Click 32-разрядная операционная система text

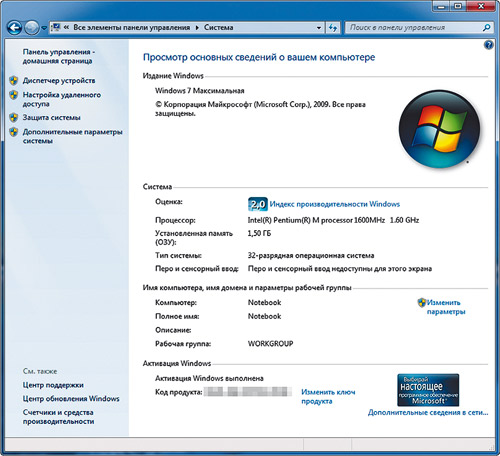click(311, 256)
